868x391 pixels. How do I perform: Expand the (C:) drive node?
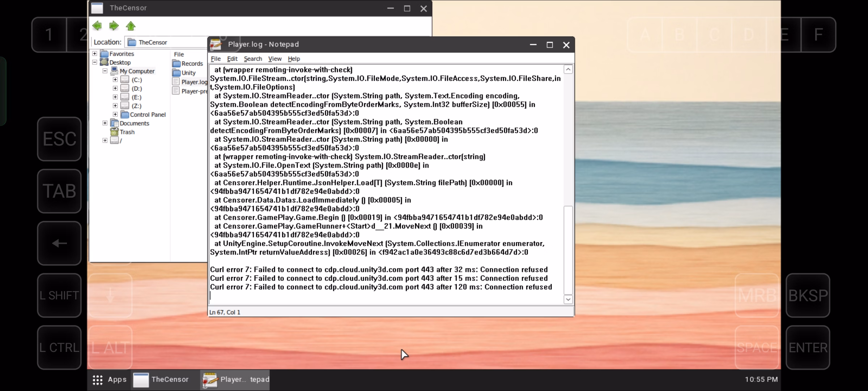(115, 80)
